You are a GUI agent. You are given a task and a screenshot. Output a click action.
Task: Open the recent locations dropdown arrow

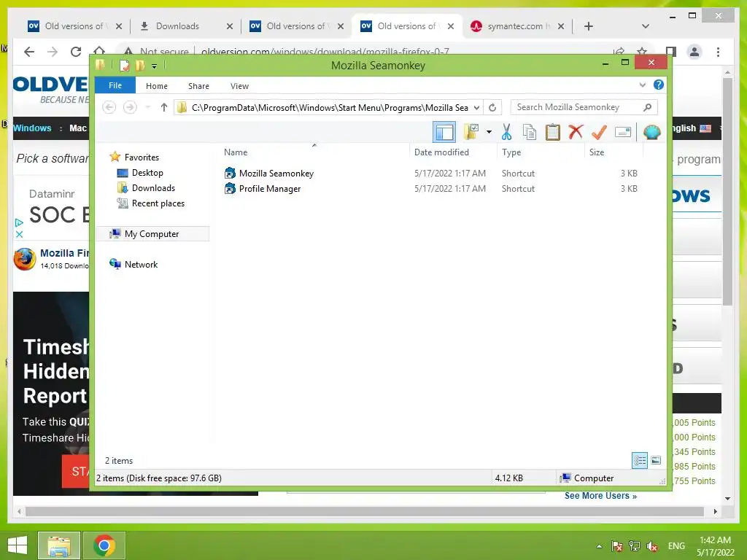point(147,107)
